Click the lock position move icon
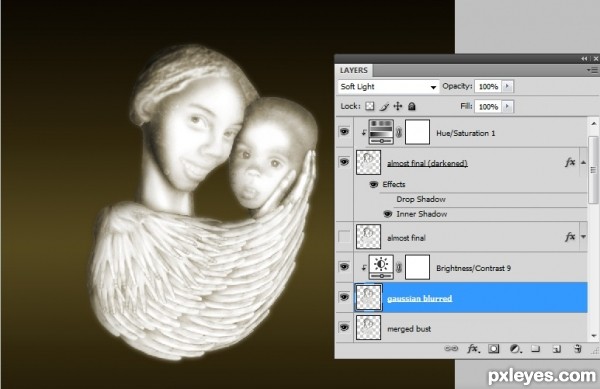Image resolution: width=600 pixels, height=389 pixels. click(x=398, y=106)
